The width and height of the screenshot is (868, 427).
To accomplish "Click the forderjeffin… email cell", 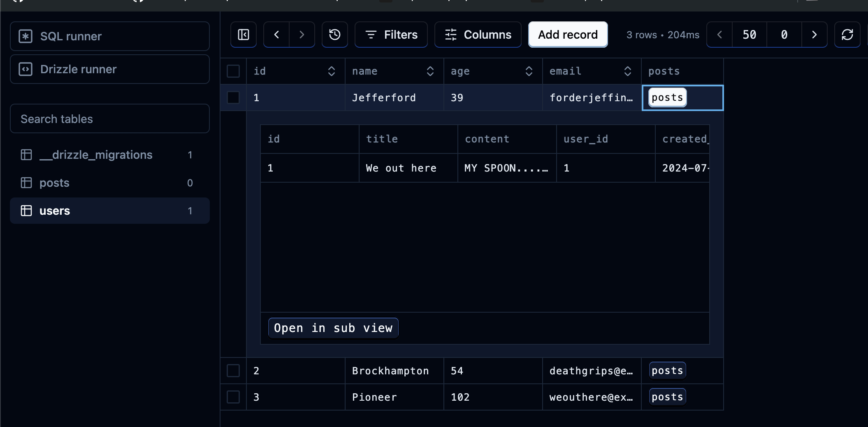I will tap(592, 97).
